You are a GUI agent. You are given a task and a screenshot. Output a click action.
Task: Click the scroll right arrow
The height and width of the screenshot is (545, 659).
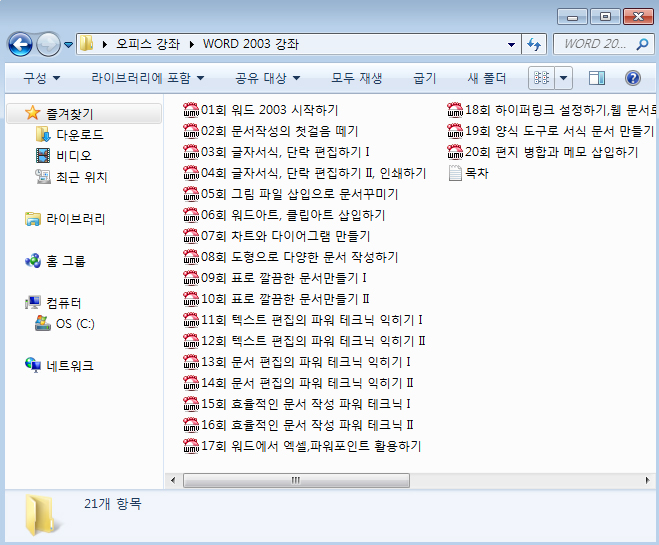(648, 480)
